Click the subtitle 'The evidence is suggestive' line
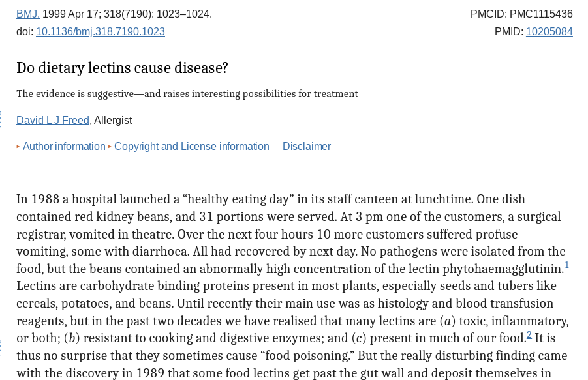 (x=187, y=95)
